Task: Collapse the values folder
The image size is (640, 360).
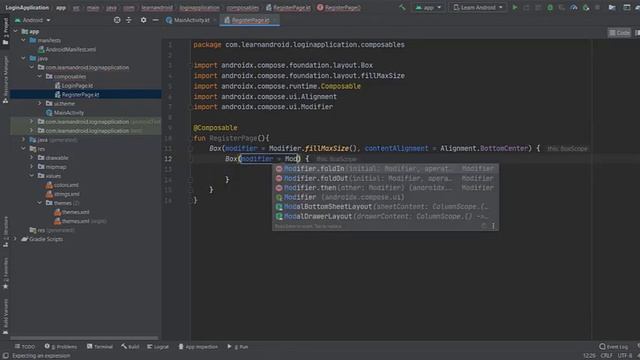Action: [31, 176]
